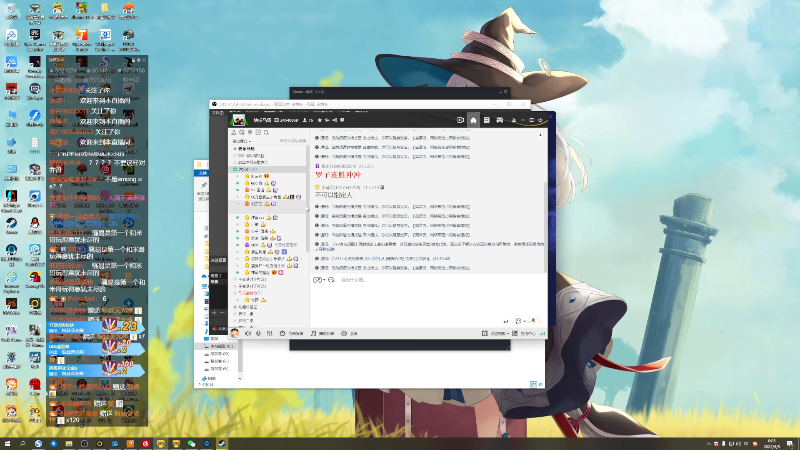This screenshot has height=450, width=800.
Task: Open WeChat from the taskbar
Action: tap(191, 444)
